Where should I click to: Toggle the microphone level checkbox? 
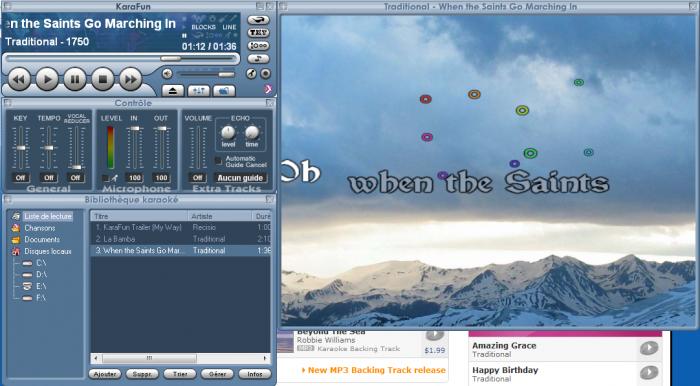point(105,178)
